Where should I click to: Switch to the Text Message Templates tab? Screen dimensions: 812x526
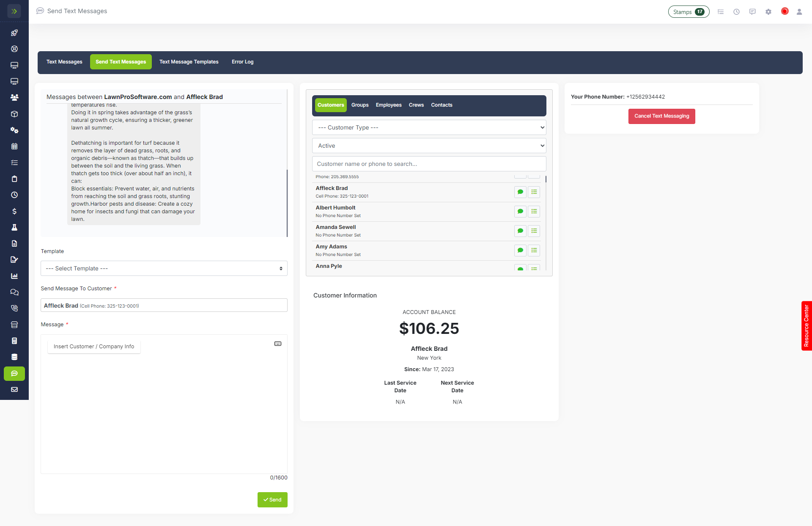pyautogui.click(x=189, y=62)
